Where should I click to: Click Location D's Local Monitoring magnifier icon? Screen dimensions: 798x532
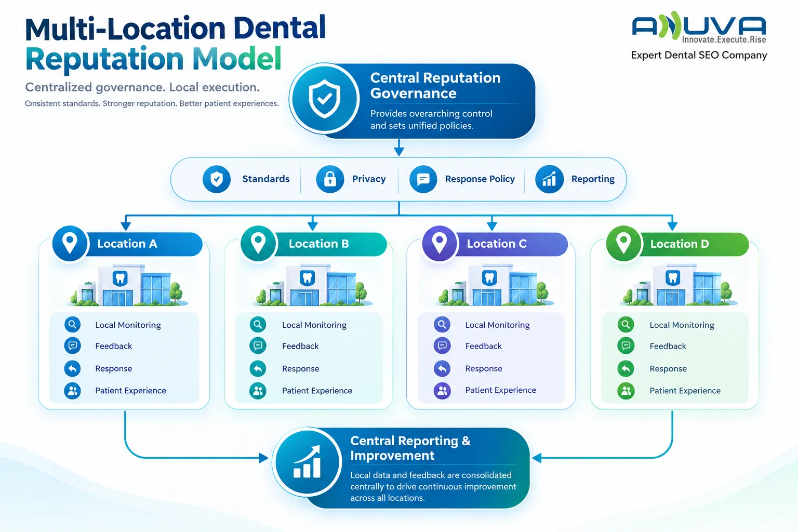coord(626,325)
